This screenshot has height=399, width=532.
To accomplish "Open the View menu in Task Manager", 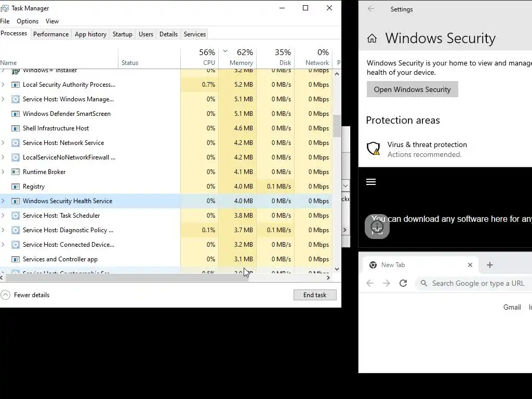I will [x=52, y=21].
